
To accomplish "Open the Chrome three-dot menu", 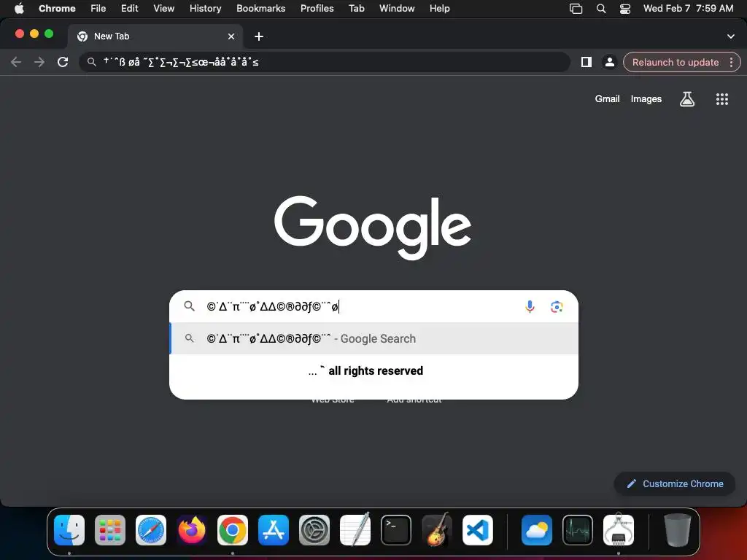I will pos(731,62).
